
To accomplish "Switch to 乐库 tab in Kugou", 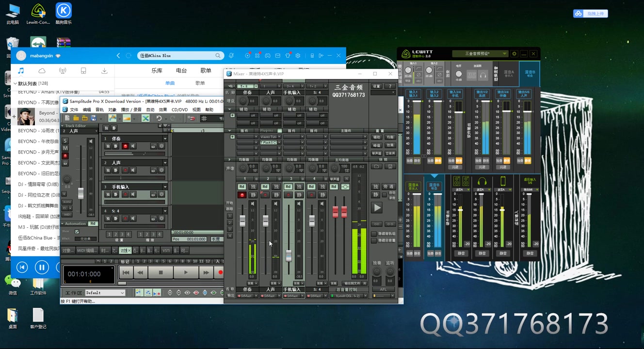I will point(157,71).
